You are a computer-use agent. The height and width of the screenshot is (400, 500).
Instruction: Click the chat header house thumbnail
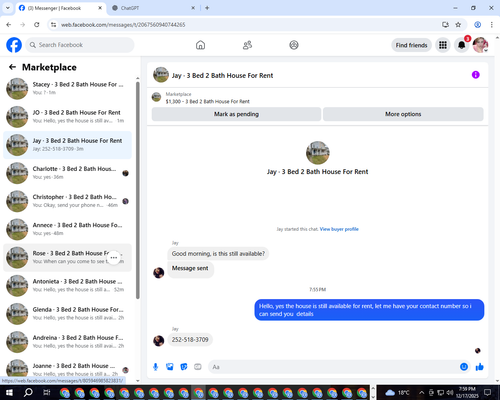(x=161, y=75)
